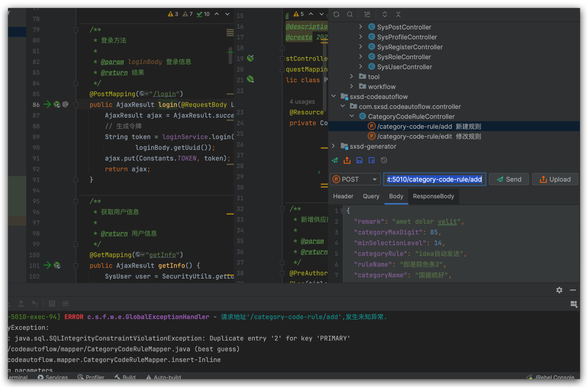
Task: Expand the workflow package folder
Action: pyautogui.click(x=352, y=86)
